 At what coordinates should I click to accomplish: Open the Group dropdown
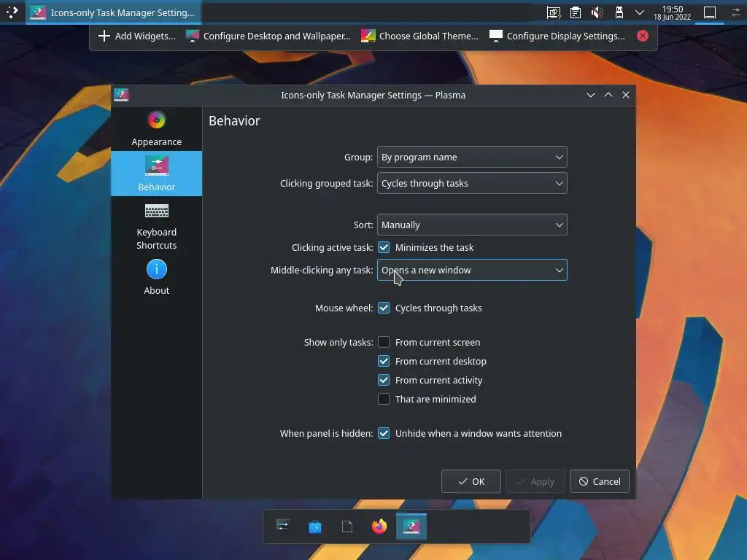coord(472,157)
